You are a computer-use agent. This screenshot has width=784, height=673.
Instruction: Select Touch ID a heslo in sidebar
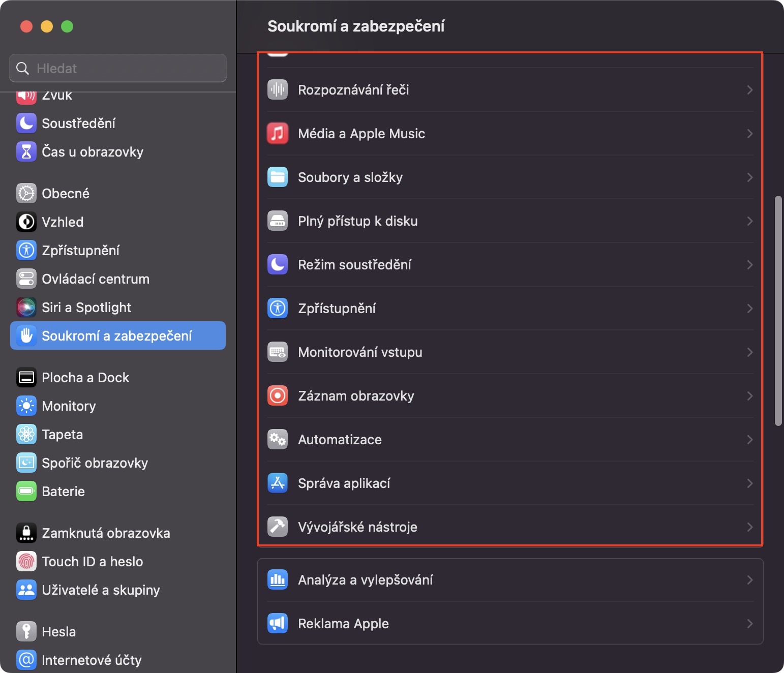tap(92, 562)
